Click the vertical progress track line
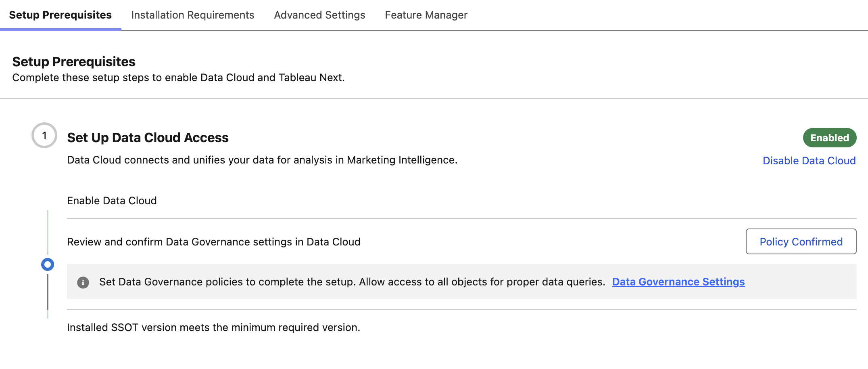868x369 pixels. [48, 226]
